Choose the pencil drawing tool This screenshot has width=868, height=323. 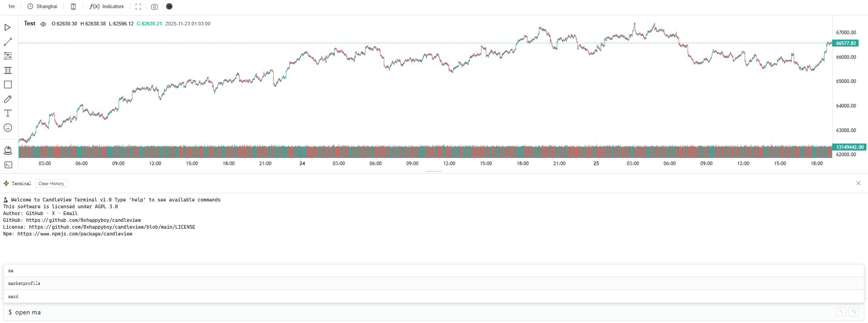8,99
